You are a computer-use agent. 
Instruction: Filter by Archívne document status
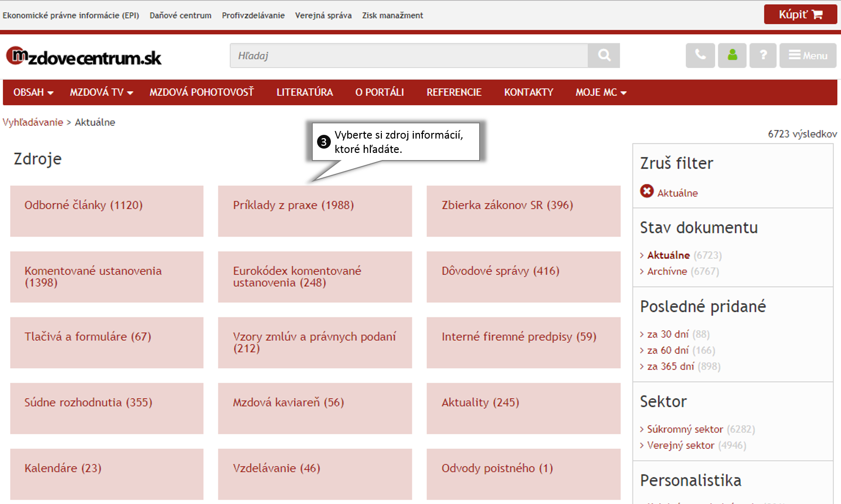tap(667, 272)
